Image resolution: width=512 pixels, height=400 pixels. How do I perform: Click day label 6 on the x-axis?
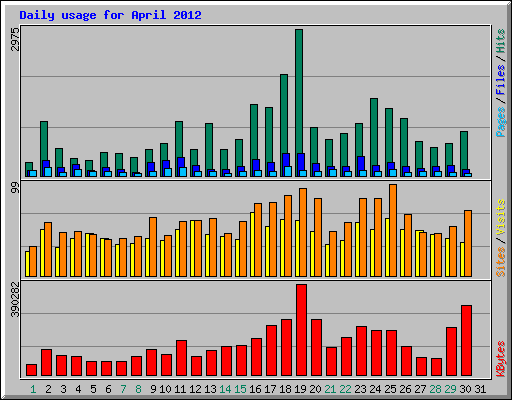[108, 389]
